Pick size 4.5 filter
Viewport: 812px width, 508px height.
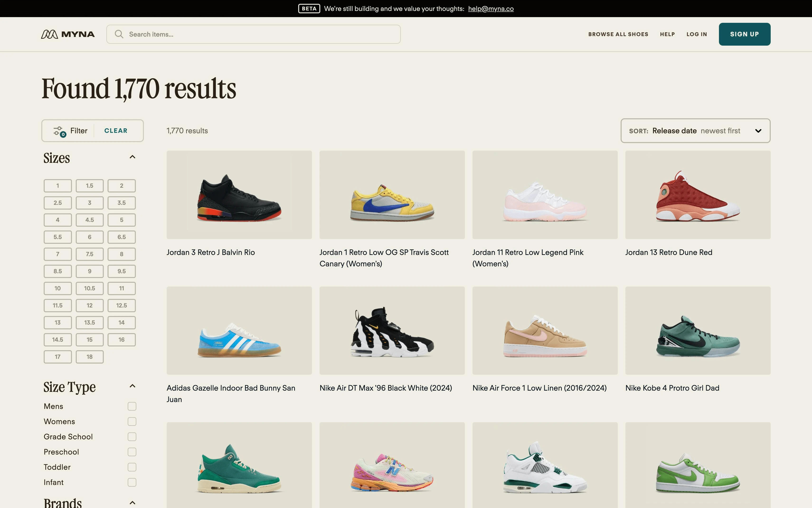[x=90, y=220]
